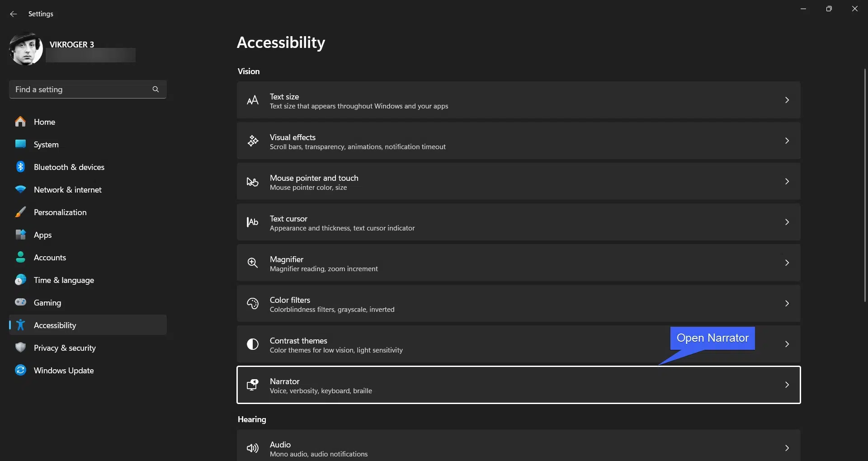Click the Find a setting search box
This screenshot has height=461, width=868.
click(x=81, y=89)
